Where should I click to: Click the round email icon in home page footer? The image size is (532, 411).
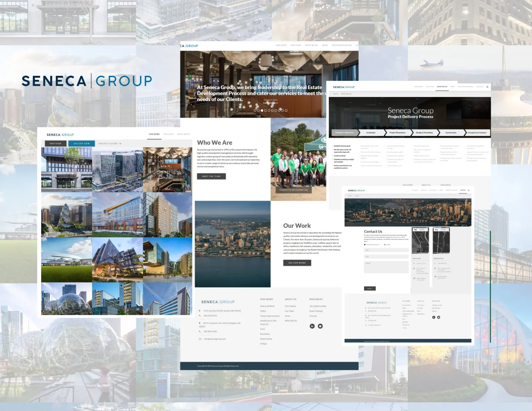point(320,326)
